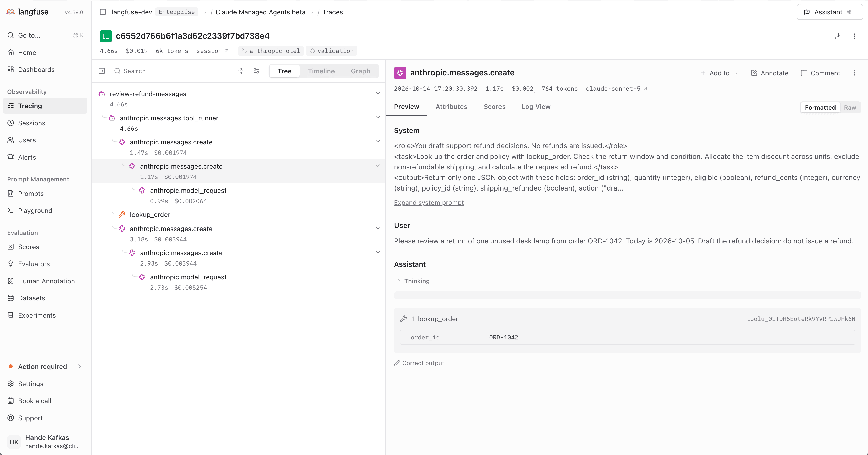This screenshot has height=455, width=868.
Task: Open the claude-sonnet-5 model link arrow
Action: click(645, 89)
